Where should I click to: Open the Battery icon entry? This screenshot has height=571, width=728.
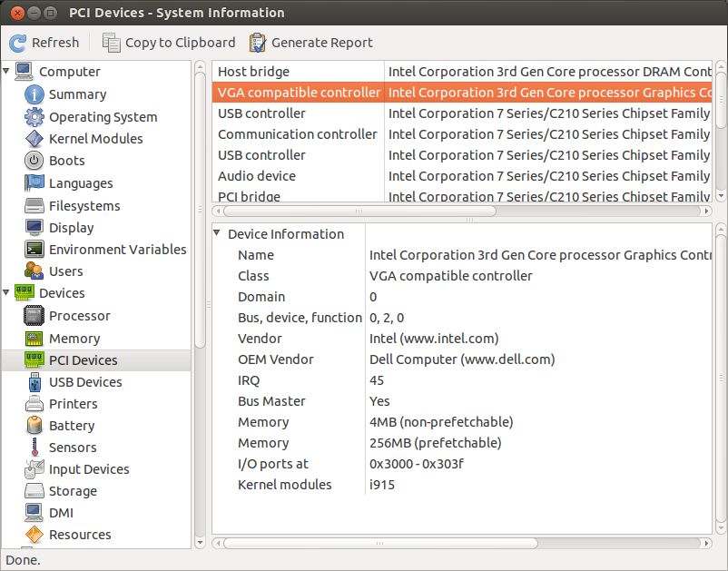(x=34, y=426)
